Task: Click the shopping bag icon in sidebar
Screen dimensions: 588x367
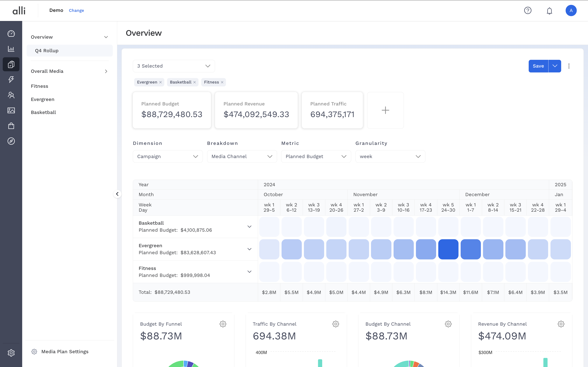Action: click(x=11, y=126)
